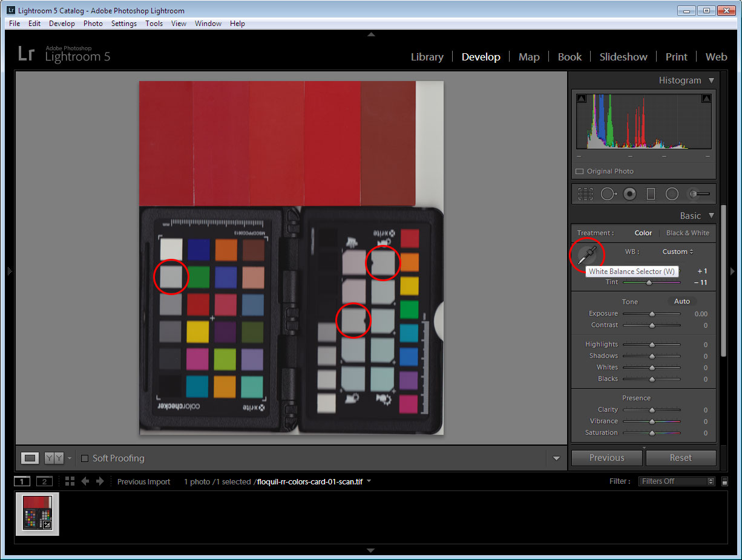Click the Auto tone button
The width and height of the screenshot is (742, 560).
[682, 301]
